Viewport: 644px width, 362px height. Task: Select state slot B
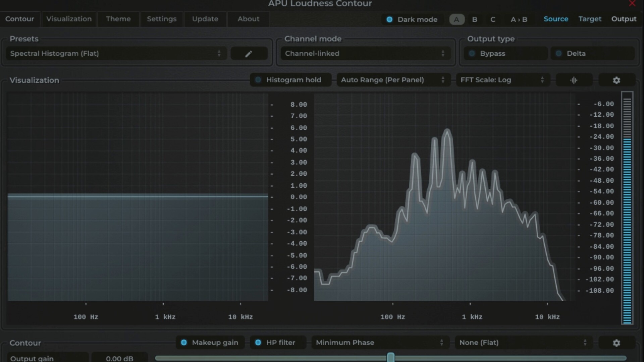tap(475, 19)
